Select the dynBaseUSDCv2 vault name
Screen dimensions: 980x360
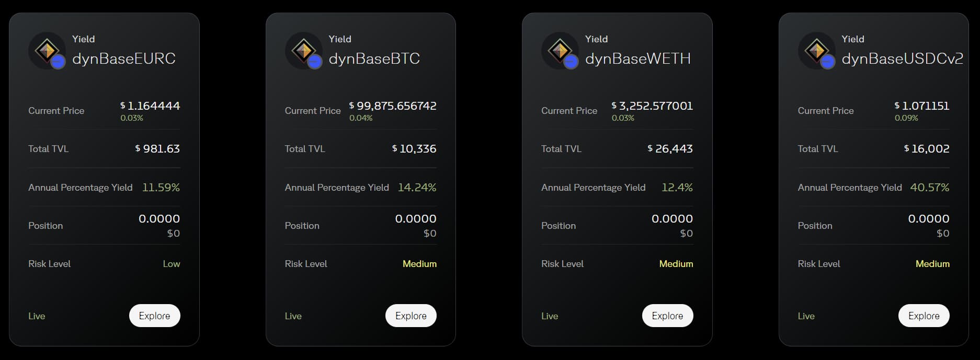902,59
